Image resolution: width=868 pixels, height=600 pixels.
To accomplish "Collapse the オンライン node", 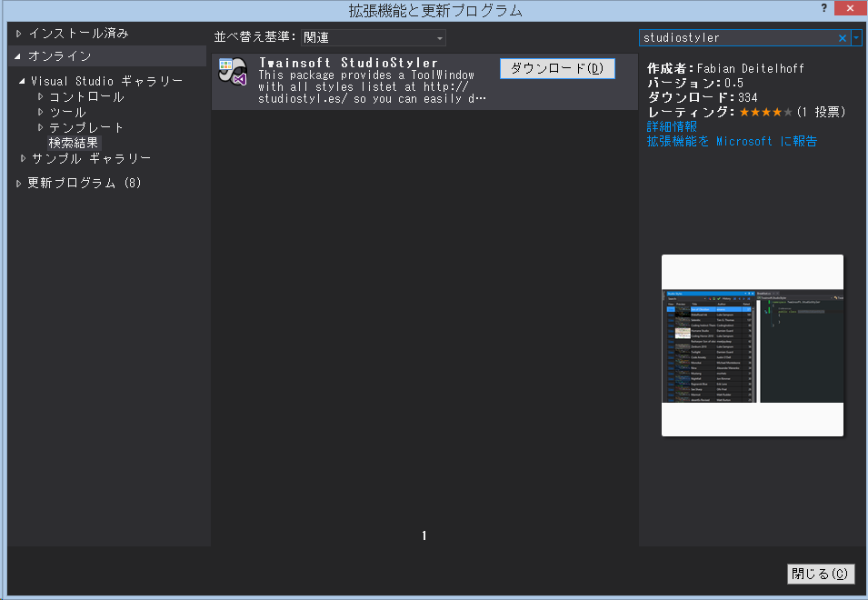I will pos(17,55).
